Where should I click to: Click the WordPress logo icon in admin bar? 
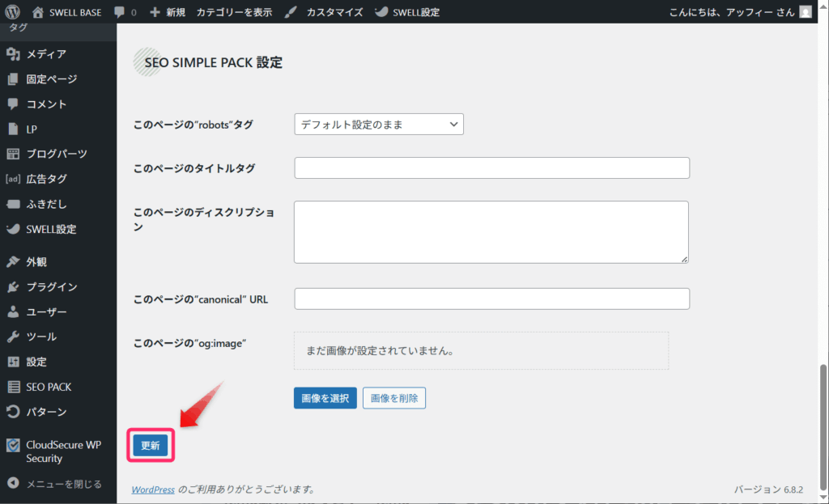pos(12,11)
